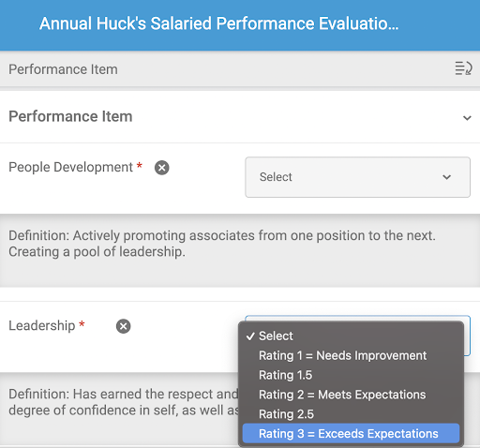The width and height of the screenshot is (480, 448).
Task: Click the outline list icon in Performance Item bar
Action: pos(463,68)
